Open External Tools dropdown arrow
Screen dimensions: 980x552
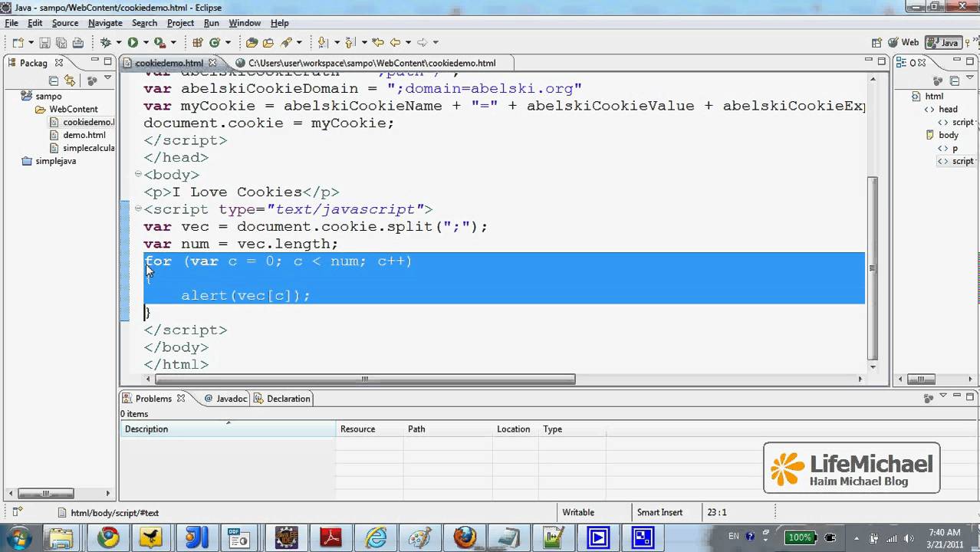click(173, 43)
